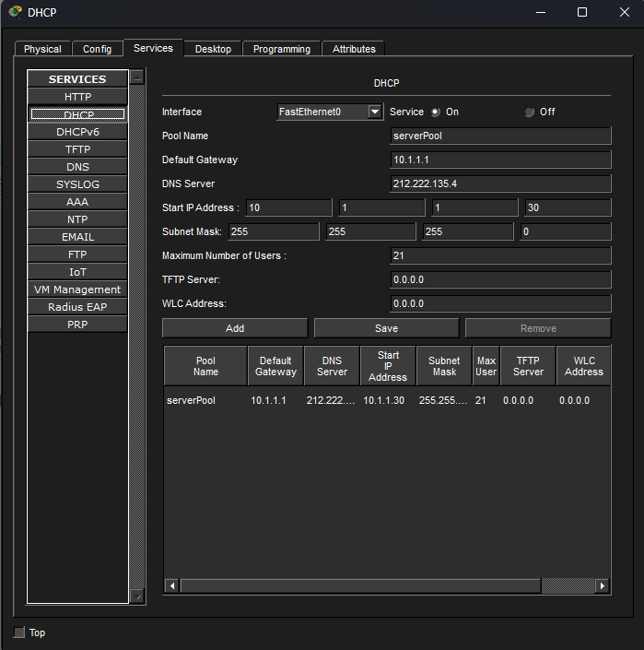Click the TFTP Server column header
Image resolution: width=644 pixels, height=650 pixels.
(528, 366)
